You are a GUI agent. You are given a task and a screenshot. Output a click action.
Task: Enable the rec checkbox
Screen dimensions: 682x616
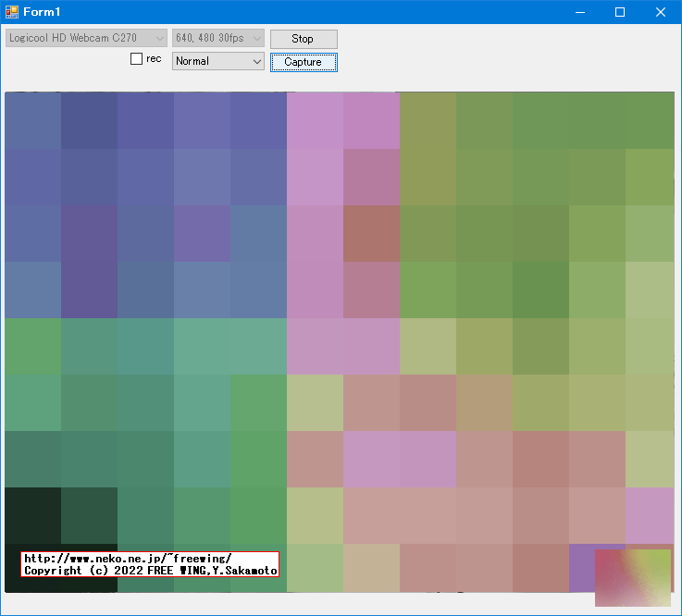click(137, 59)
